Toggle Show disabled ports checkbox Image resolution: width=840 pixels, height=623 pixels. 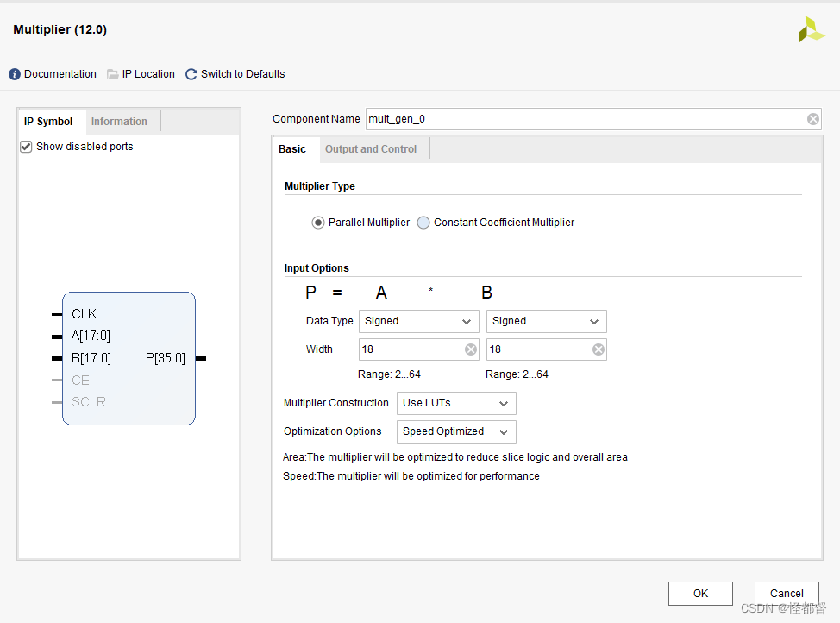26,147
